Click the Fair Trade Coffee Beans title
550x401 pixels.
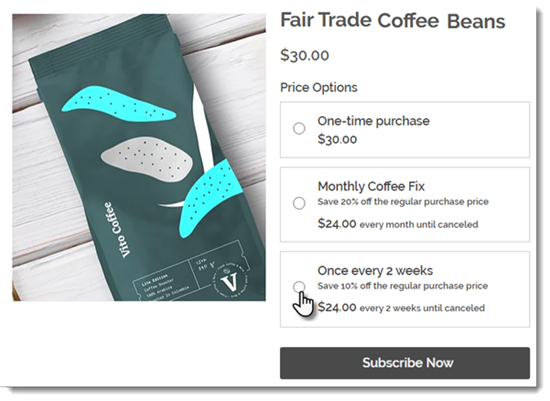click(x=393, y=20)
